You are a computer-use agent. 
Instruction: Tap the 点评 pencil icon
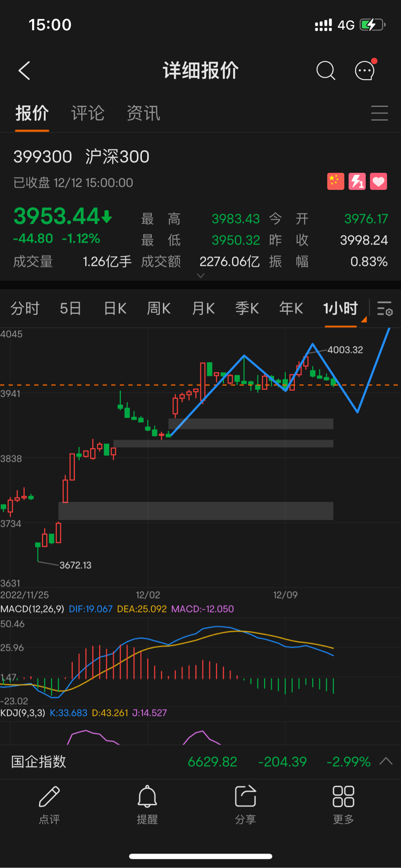[x=49, y=796]
